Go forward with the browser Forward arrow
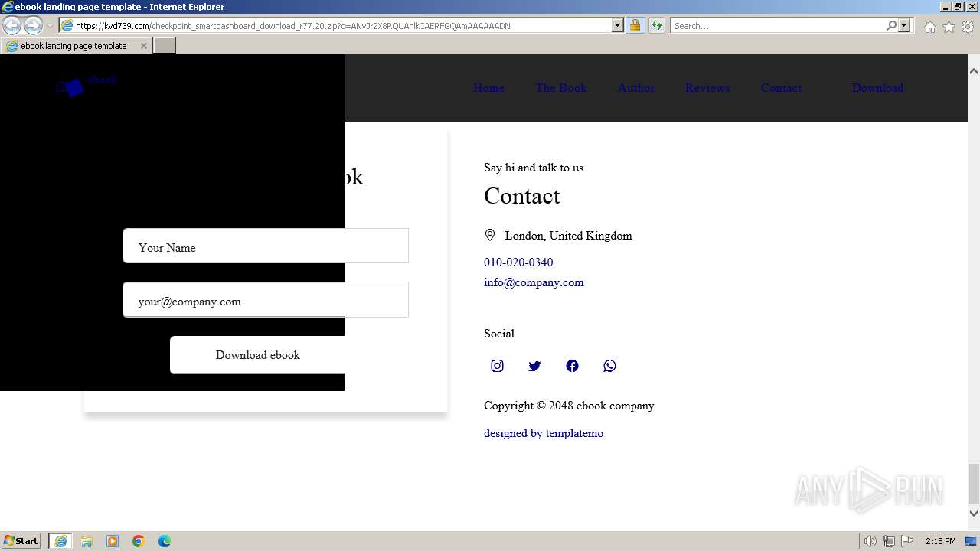The height and width of the screenshot is (551, 980). click(33, 25)
